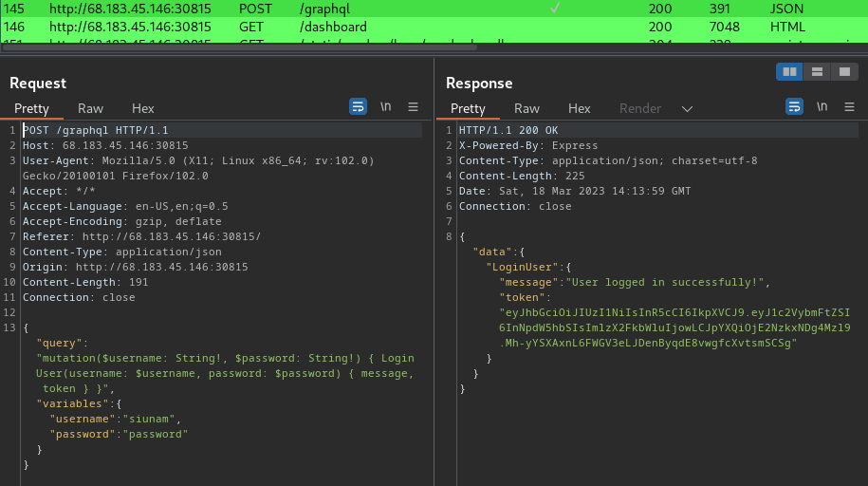Click the "query" key in request body
The image size is (868, 486).
[x=59, y=343]
